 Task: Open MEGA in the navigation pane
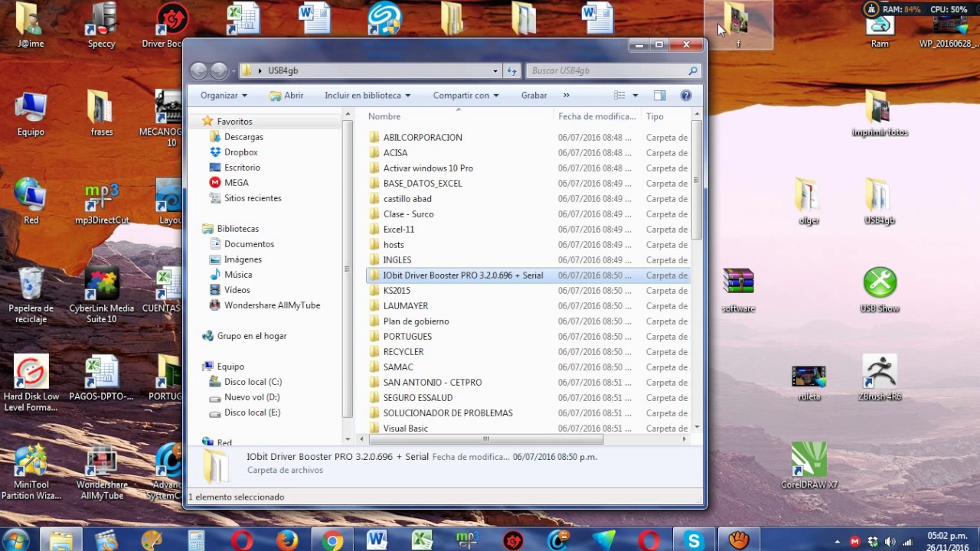(236, 183)
